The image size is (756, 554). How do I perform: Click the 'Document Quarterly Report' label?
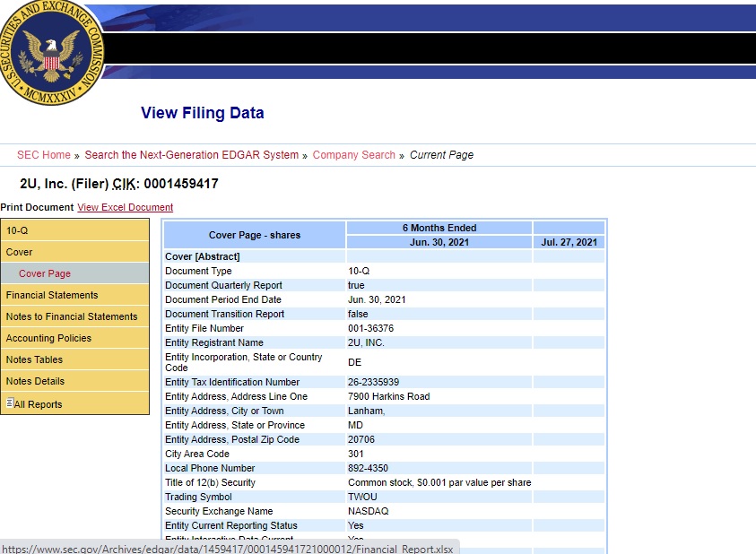(x=223, y=285)
